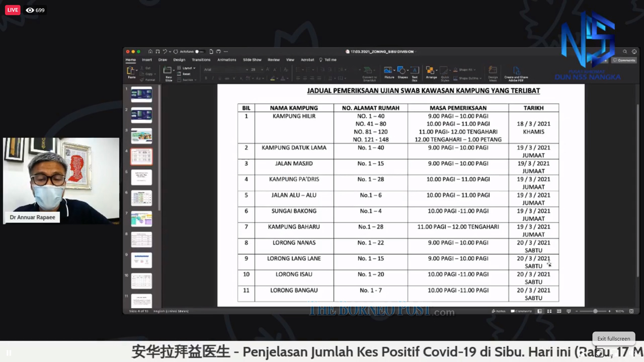The width and height of the screenshot is (644, 362).
Task: Toggle italic formatting
Action: [213, 78]
